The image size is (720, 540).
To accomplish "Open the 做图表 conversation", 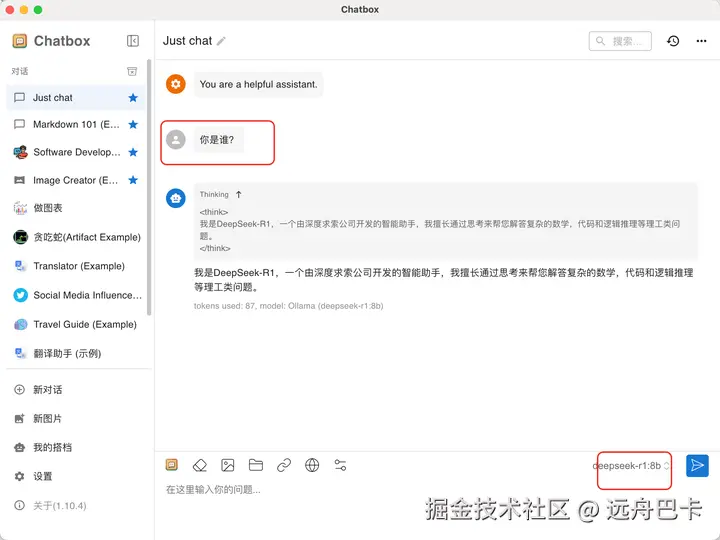I will (x=76, y=208).
